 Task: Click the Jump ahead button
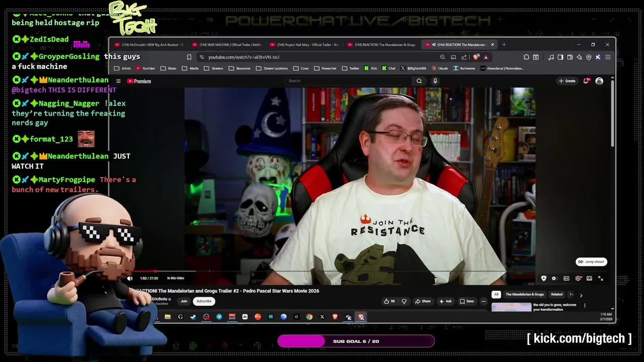pos(591,261)
